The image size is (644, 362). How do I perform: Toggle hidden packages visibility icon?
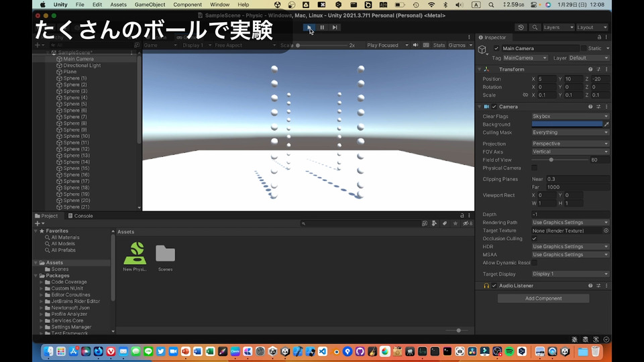click(x=468, y=224)
